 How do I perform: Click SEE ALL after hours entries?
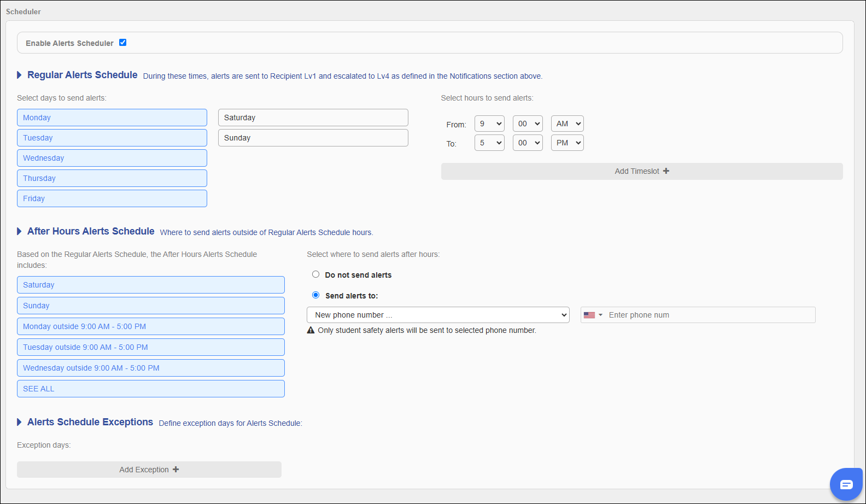151,389
